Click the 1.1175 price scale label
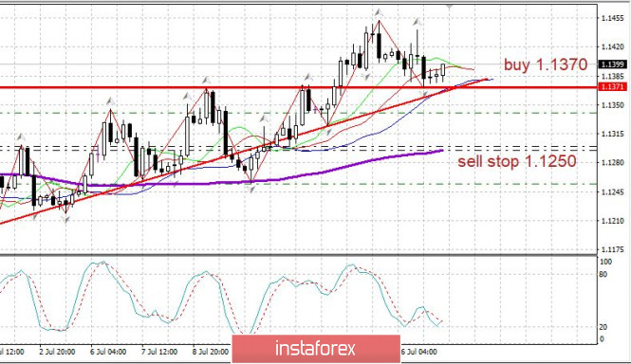This screenshot has width=631, height=364. point(612,249)
